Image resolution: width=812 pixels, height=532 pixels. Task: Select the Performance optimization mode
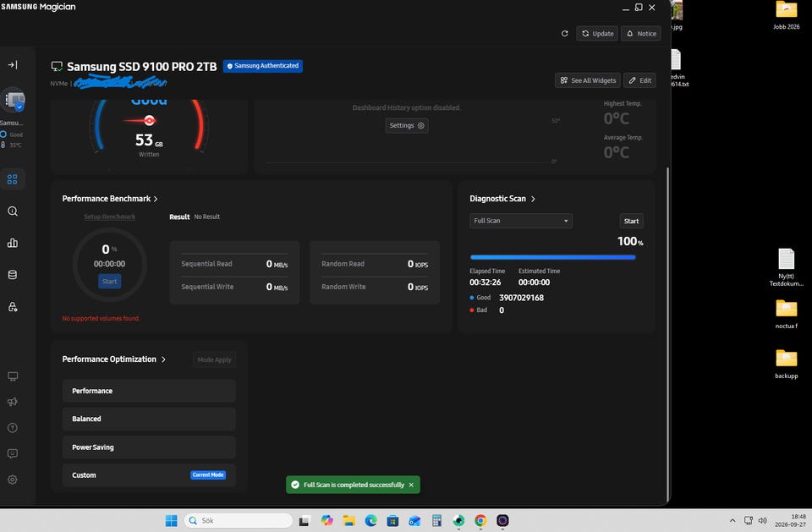point(149,391)
